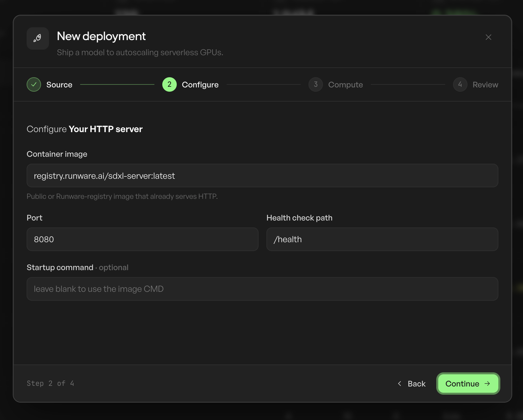This screenshot has width=523, height=420.
Task: Click the Source step checkmark icon
Action: pos(34,84)
